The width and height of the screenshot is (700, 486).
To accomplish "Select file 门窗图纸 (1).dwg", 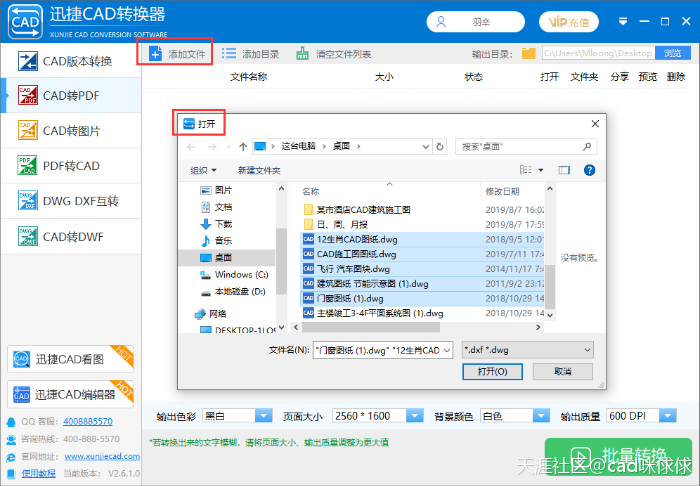I will pyautogui.click(x=422, y=298).
